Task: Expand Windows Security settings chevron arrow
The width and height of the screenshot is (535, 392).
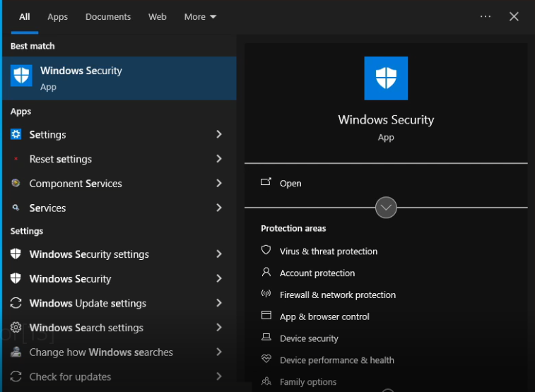Action: 219,254
